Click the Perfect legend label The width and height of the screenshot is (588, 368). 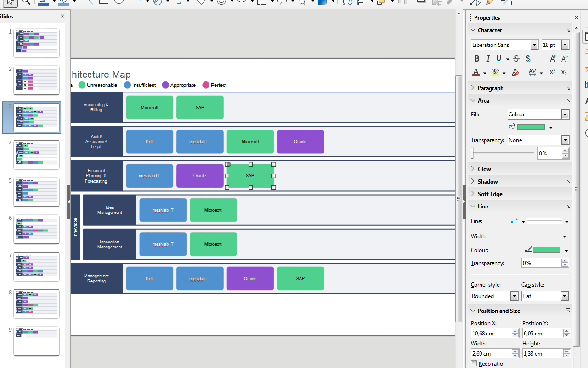pos(219,85)
